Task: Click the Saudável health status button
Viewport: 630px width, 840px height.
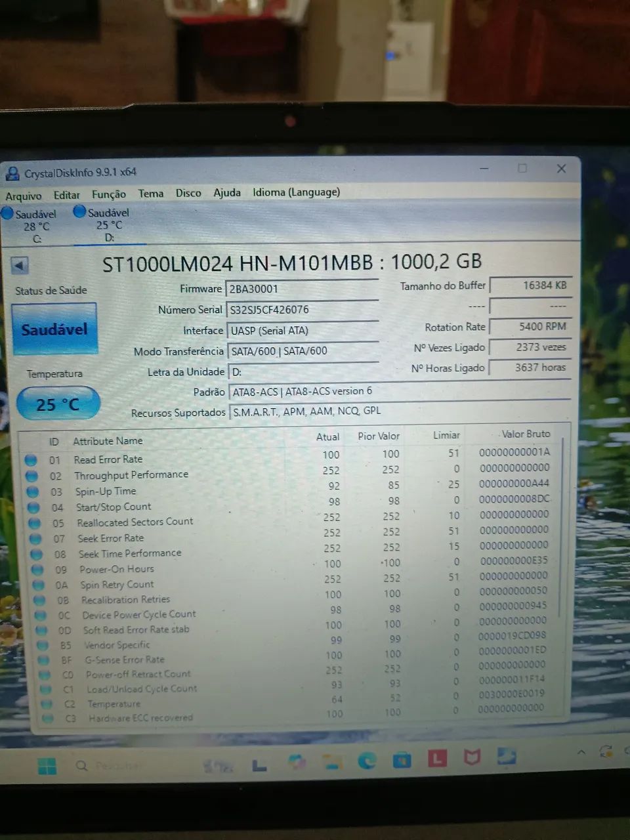Action: tap(54, 329)
